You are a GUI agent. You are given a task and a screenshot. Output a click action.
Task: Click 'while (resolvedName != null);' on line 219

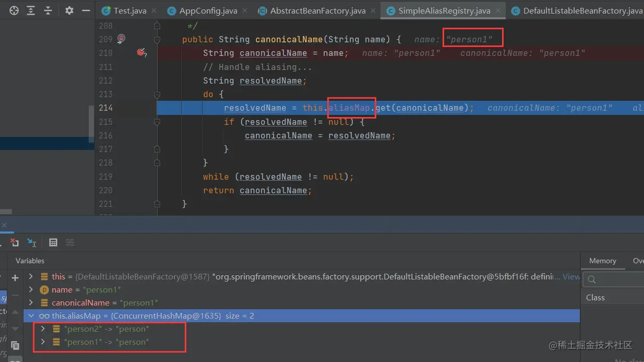click(278, 177)
